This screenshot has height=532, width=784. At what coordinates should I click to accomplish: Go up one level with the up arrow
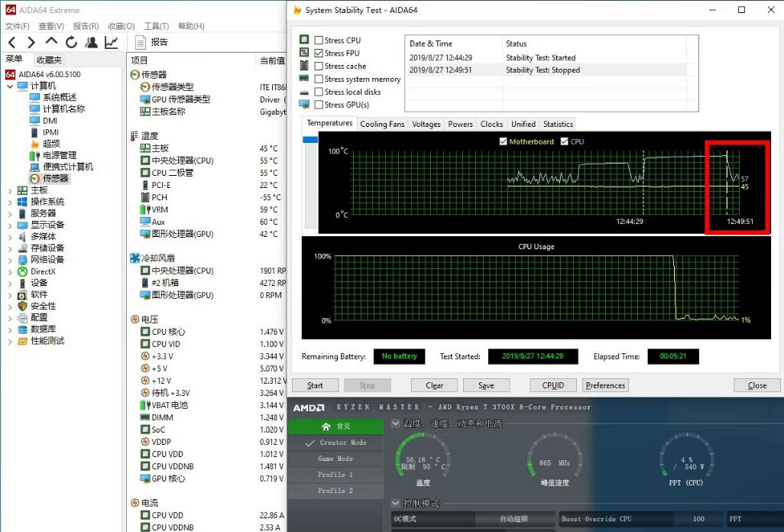pyautogui.click(x=51, y=41)
